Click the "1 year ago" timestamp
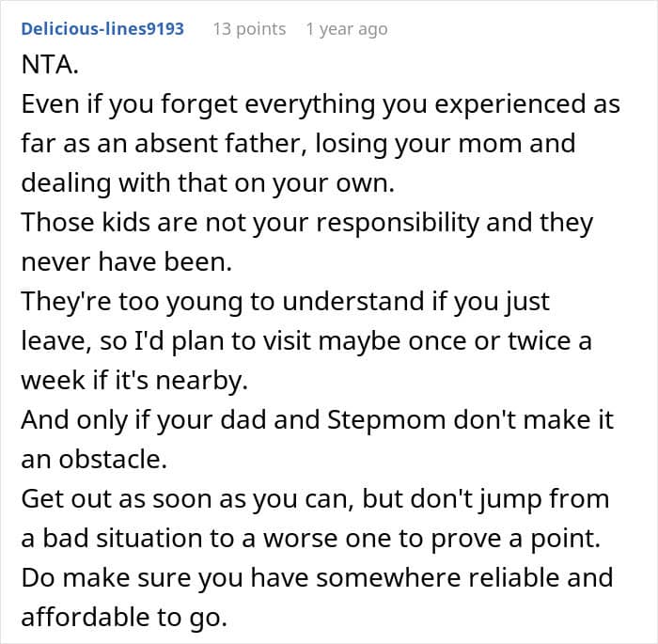This screenshot has width=658, height=644. [x=346, y=29]
